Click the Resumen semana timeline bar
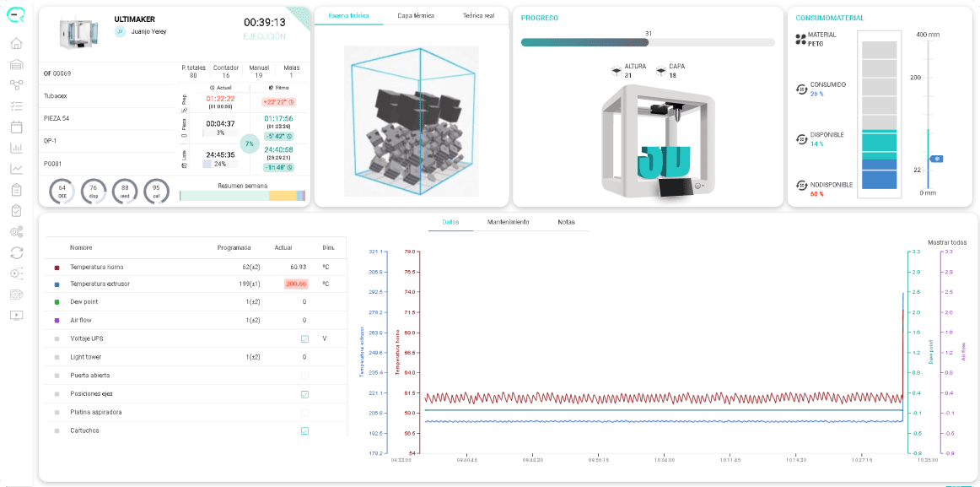This screenshot has width=980, height=487. (243, 196)
